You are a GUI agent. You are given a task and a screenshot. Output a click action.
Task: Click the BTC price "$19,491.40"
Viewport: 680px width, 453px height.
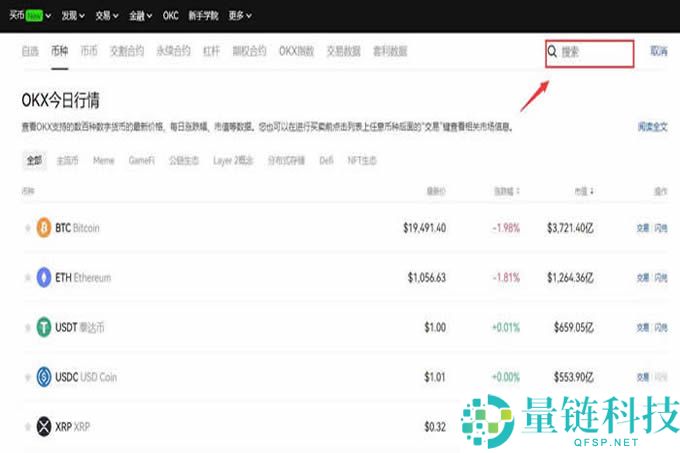(x=425, y=228)
